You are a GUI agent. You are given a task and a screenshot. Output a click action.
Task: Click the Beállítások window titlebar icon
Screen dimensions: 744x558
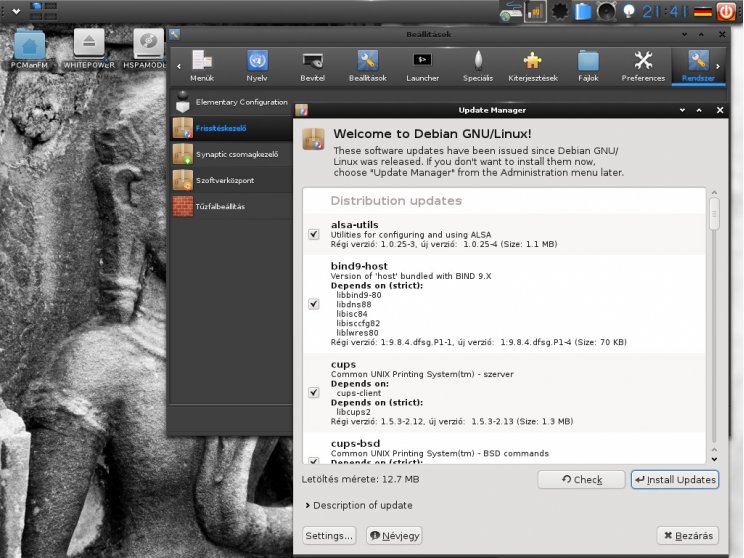point(174,34)
